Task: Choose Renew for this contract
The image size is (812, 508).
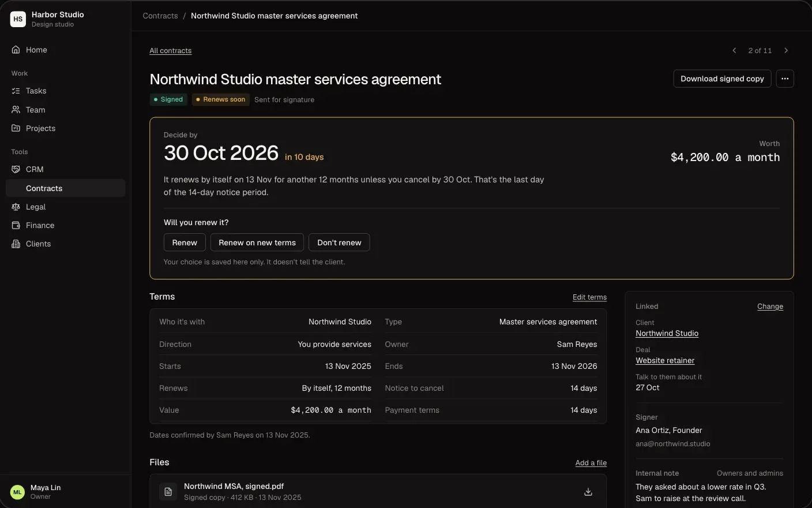Action: (185, 242)
